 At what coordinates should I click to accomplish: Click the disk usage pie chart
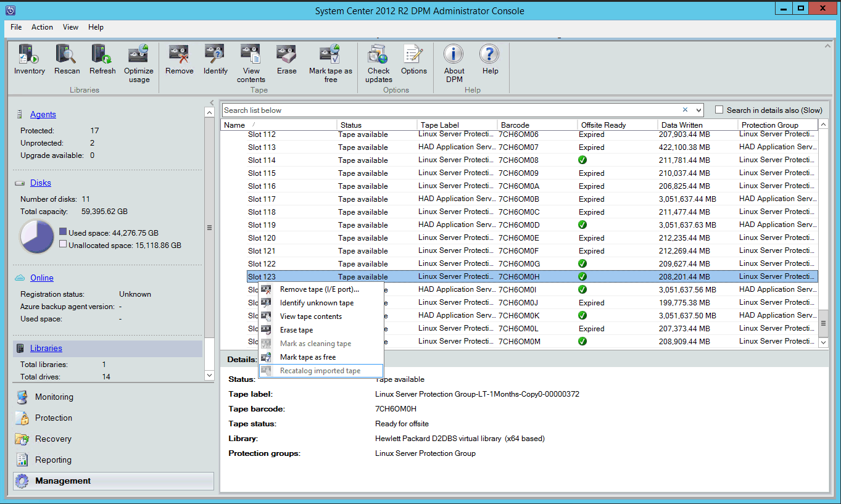pos(37,236)
